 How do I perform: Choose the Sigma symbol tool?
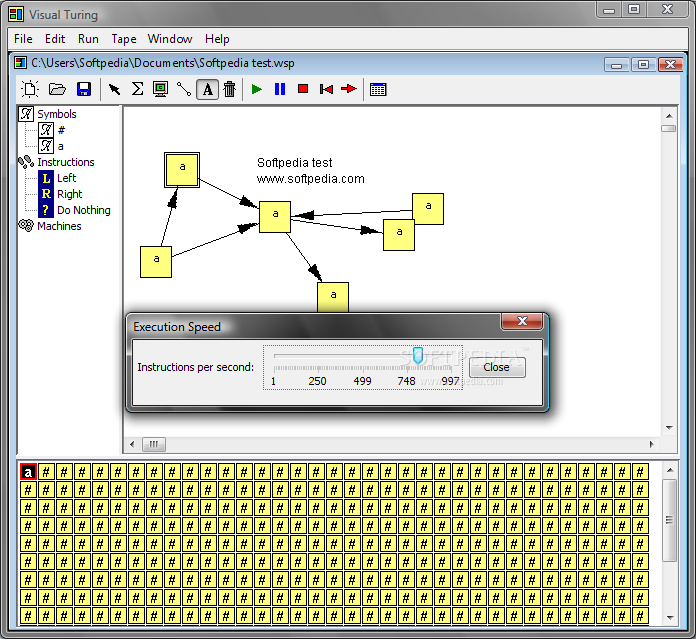[138, 89]
